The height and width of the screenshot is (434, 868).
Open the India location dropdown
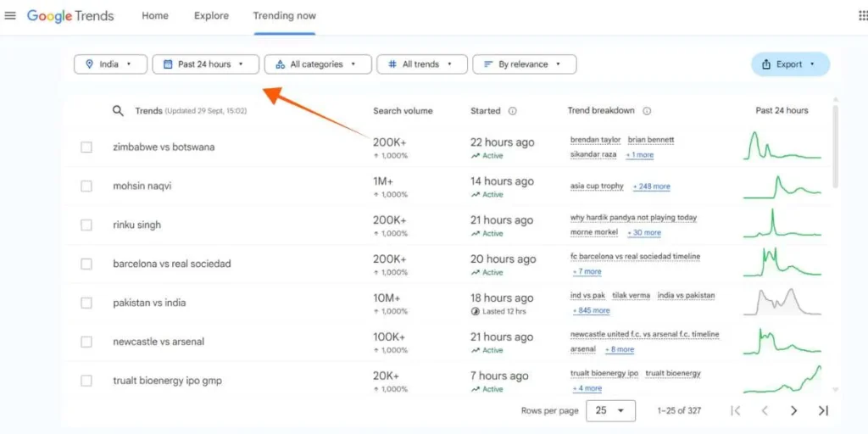110,64
